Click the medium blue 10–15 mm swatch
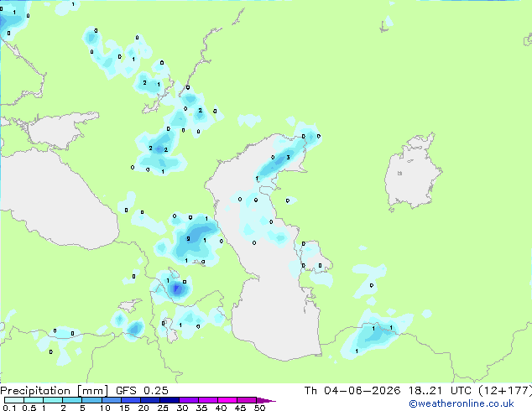This screenshot has width=532, height=411. [x=112, y=400]
